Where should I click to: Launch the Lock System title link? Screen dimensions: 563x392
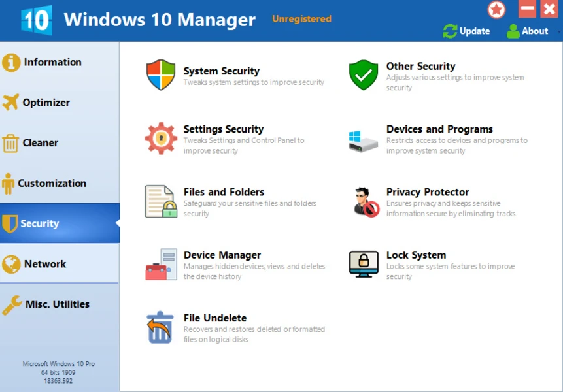(416, 255)
